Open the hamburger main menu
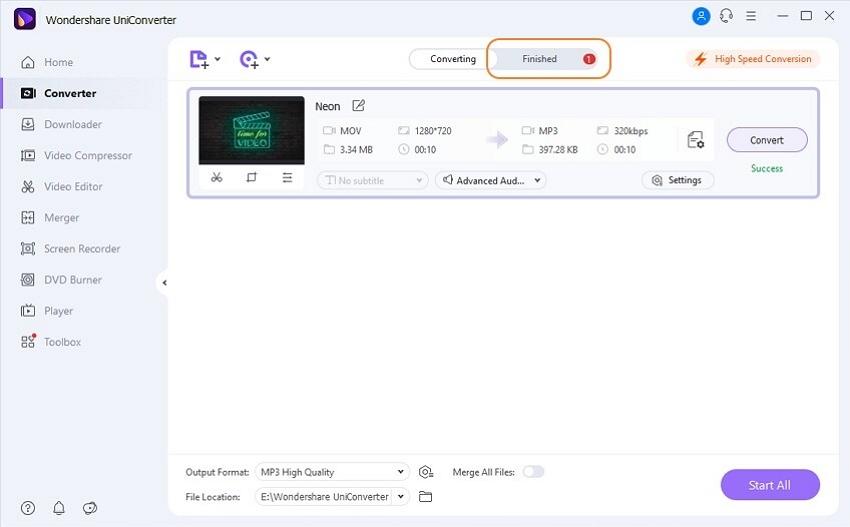Screen dimensions: 850x527 click(x=751, y=16)
